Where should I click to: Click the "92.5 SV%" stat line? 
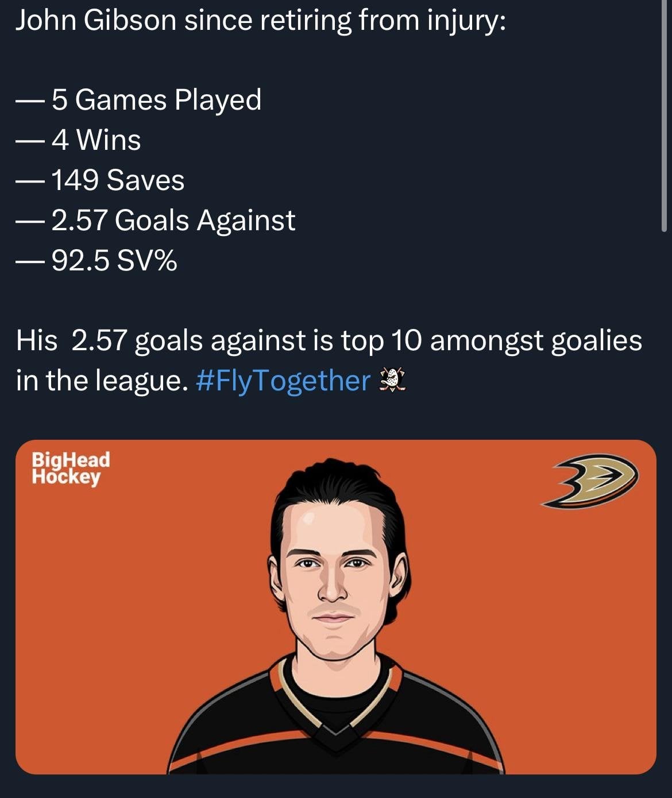pyautogui.click(x=114, y=261)
